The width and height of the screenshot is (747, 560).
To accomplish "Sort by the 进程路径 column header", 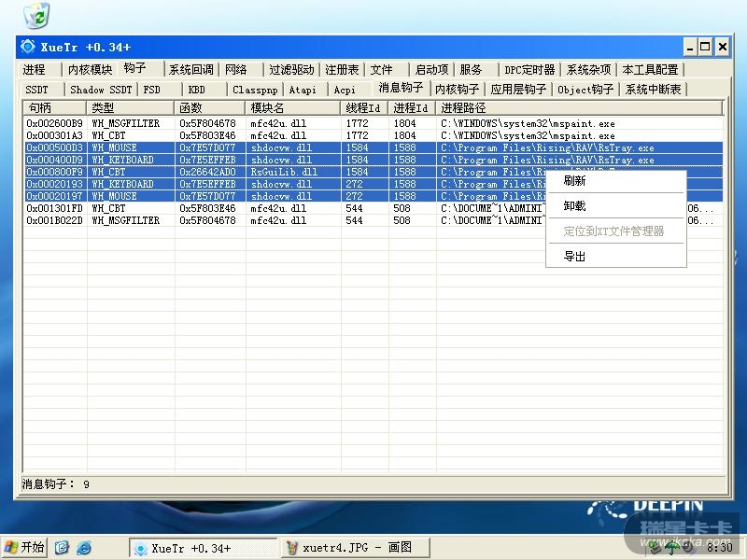I will [x=579, y=108].
